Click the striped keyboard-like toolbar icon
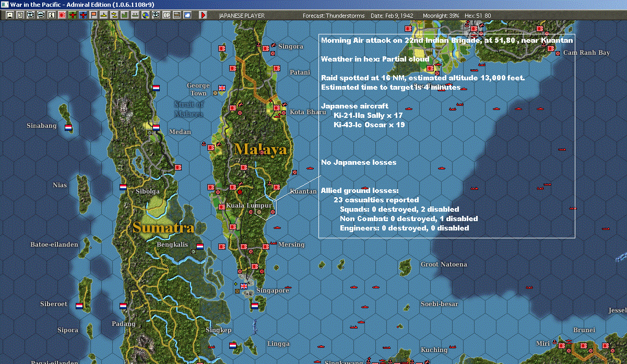 coord(177,15)
